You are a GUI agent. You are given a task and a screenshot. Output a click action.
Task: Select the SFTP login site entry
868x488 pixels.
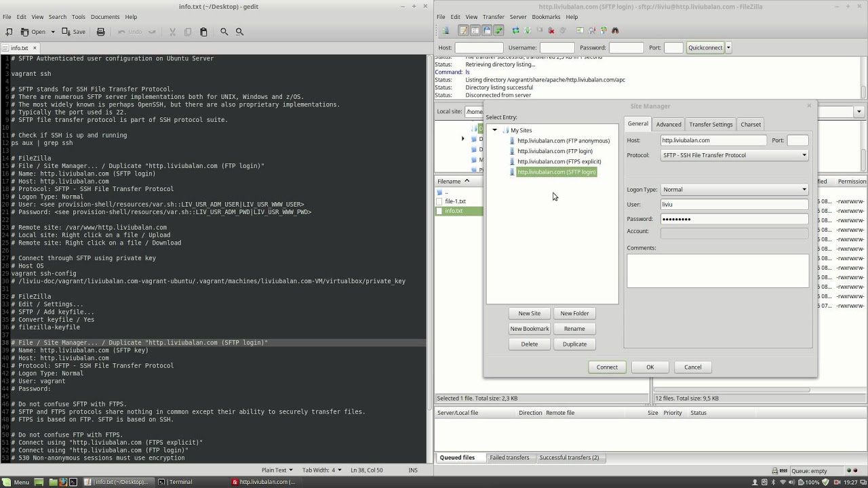(556, 172)
